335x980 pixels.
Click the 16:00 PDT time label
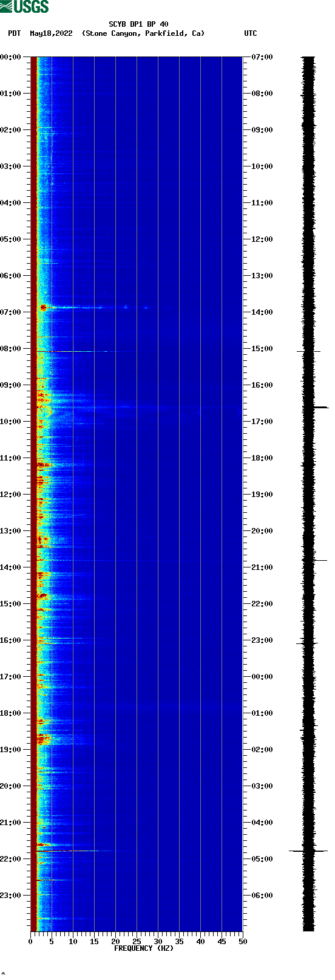click(x=11, y=640)
